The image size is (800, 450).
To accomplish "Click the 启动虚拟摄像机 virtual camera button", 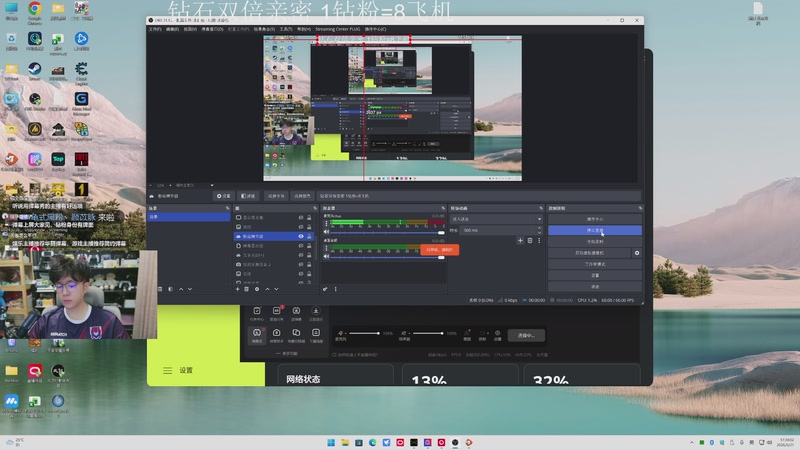I will coord(590,253).
